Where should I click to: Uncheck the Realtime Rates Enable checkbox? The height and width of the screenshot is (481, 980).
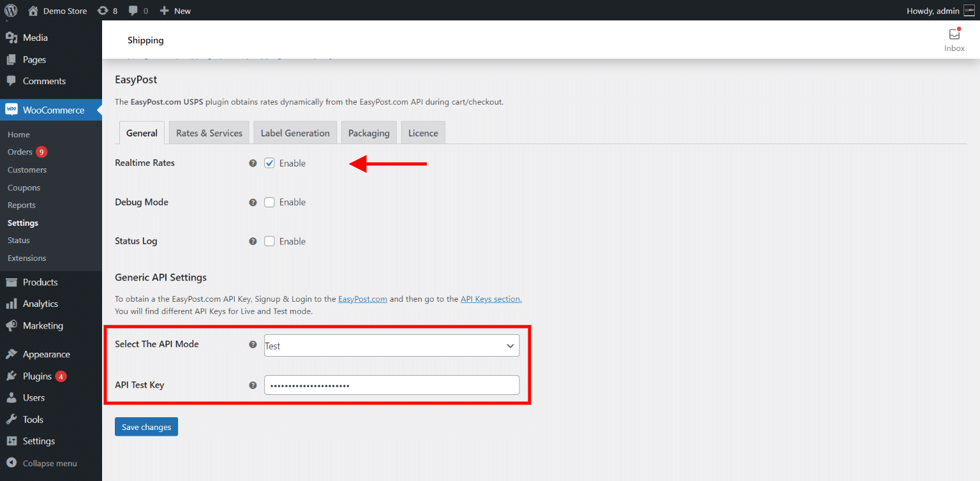(x=270, y=163)
